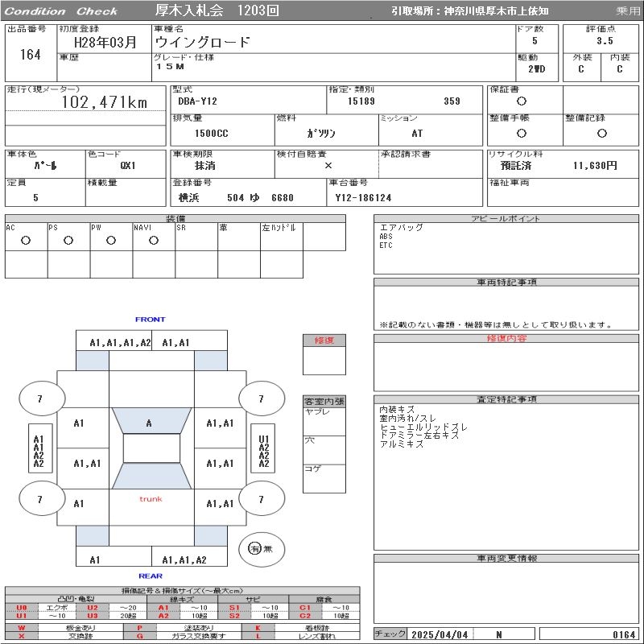
Task: Click designation number 15189
Action: point(361,101)
